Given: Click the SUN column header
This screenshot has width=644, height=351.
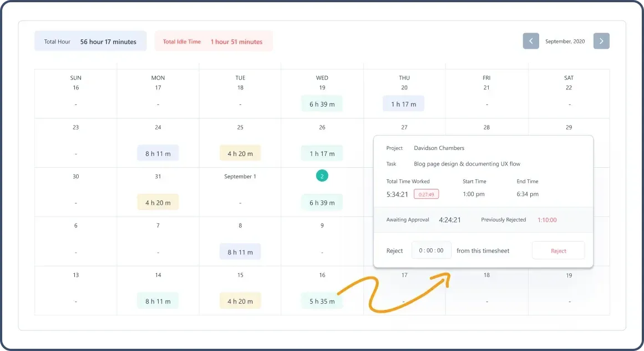Looking at the screenshot, I should pos(75,78).
